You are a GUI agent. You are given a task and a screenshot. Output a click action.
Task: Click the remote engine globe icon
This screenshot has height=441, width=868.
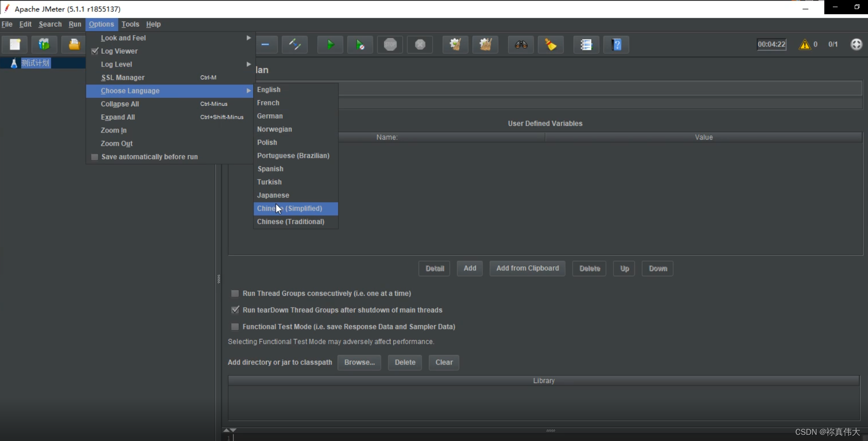tap(856, 44)
